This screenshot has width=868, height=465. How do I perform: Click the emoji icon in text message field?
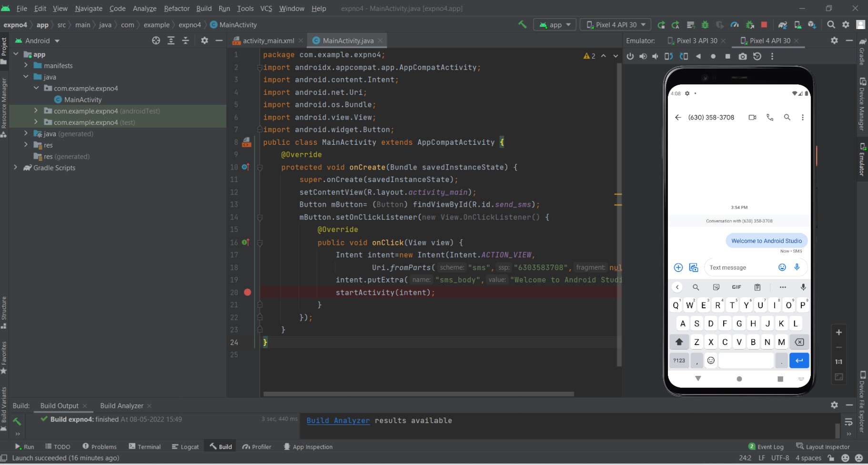pyautogui.click(x=782, y=267)
